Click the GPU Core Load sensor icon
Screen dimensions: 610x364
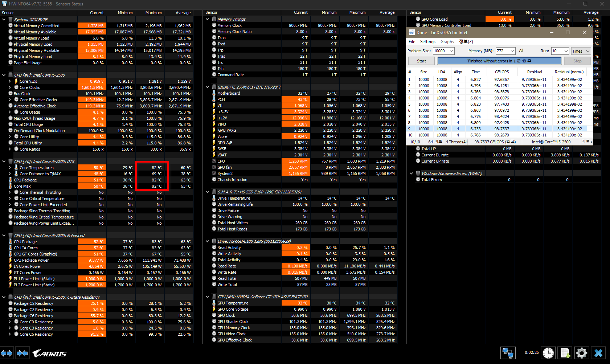418,19
